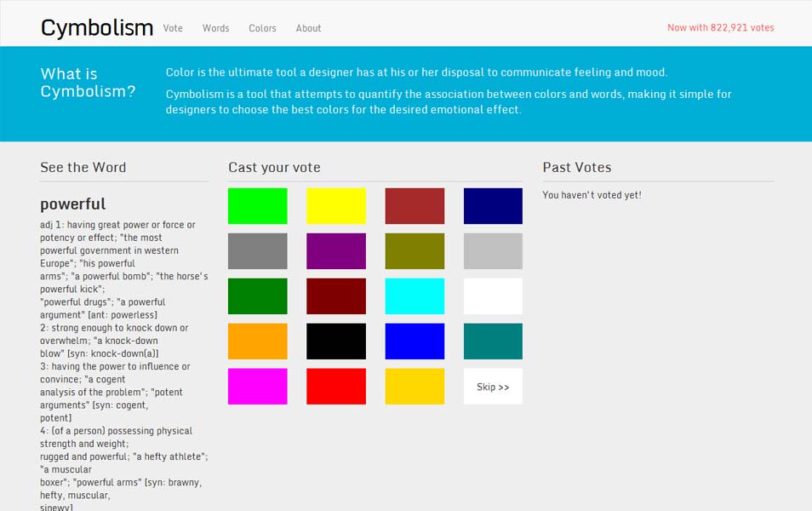Click the 'See the Word' heading
812x511 pixels.
[83, 168]
